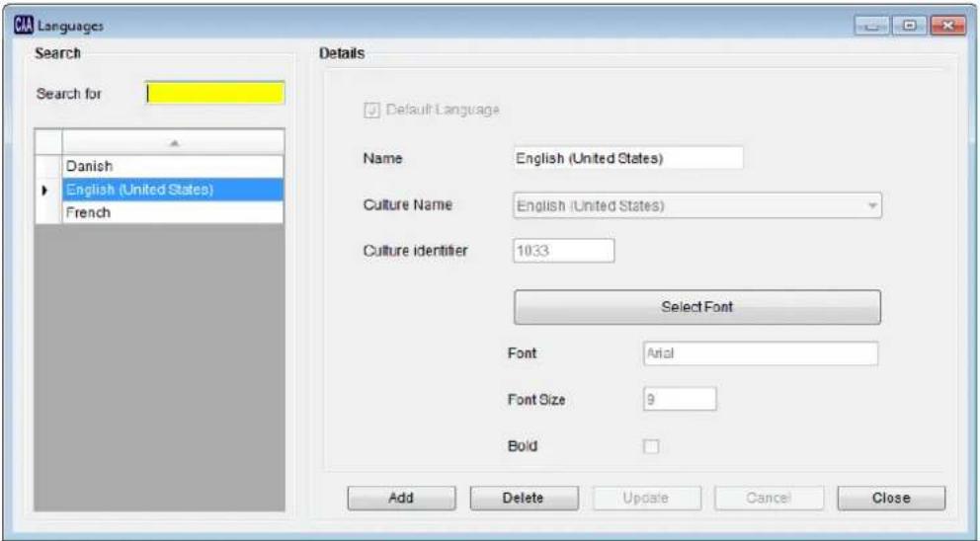
Task: Click the Cancel button
Action: click(769, 499)
